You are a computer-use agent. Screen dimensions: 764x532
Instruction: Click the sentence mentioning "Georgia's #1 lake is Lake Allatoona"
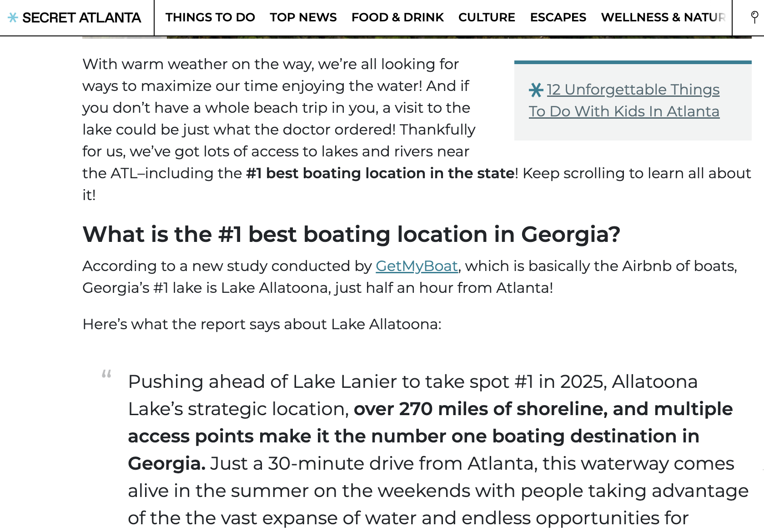[x=317, y=288]
